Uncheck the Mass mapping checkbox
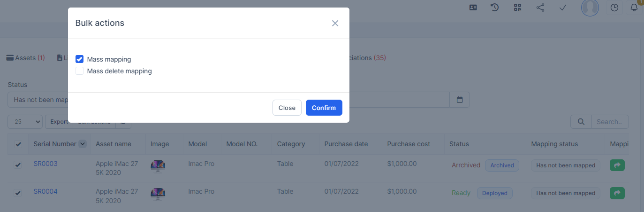 [x=80, y=59]
